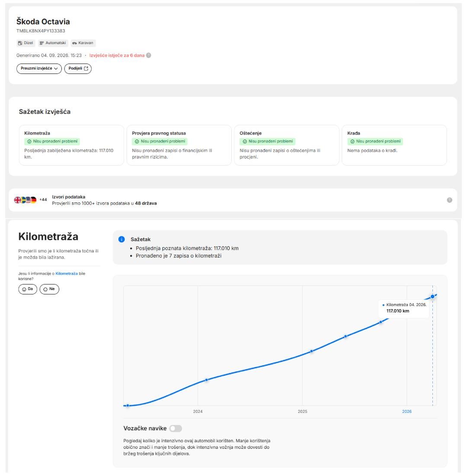Click the Izvori podataka heading
Image resolution: width=467 pixels, height=476 pixels.
(69, 197)
